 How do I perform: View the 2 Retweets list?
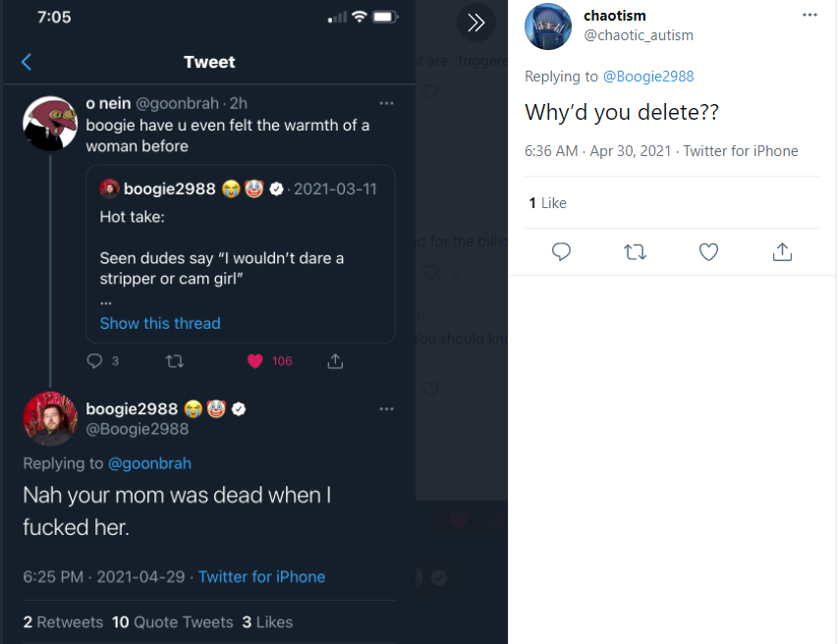point(63,622)
